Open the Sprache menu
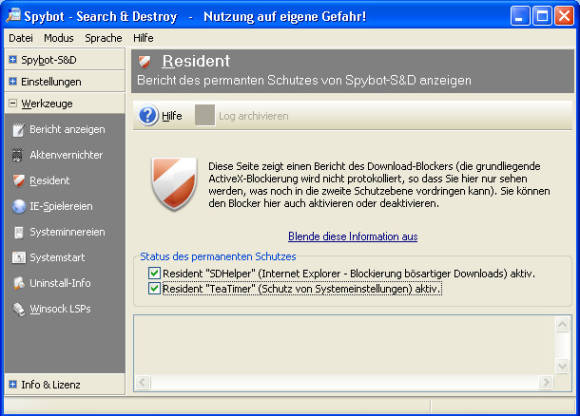Viewport: 580px width, 416px height. [104, 38]
